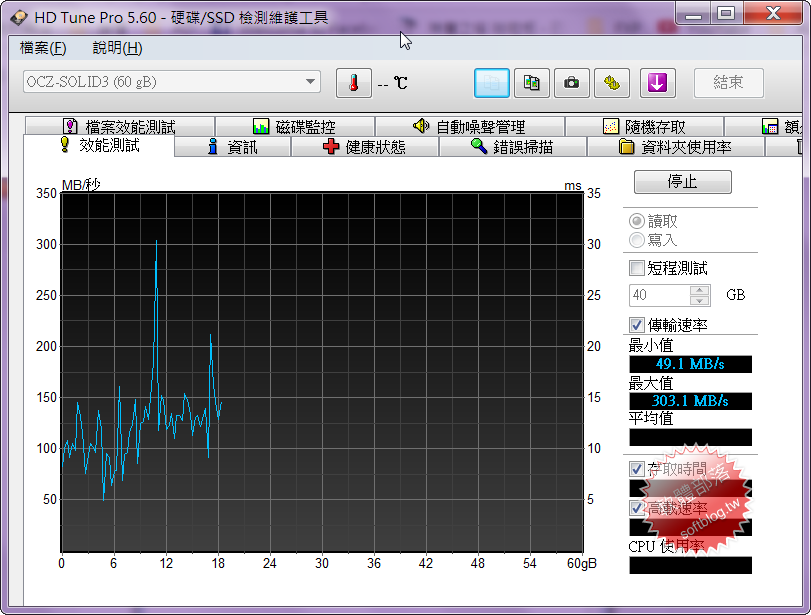Image resolution: width=811 pixels, height=615 pixels.
Task: Select the 寫入 radio button
Action: point(637,240)
